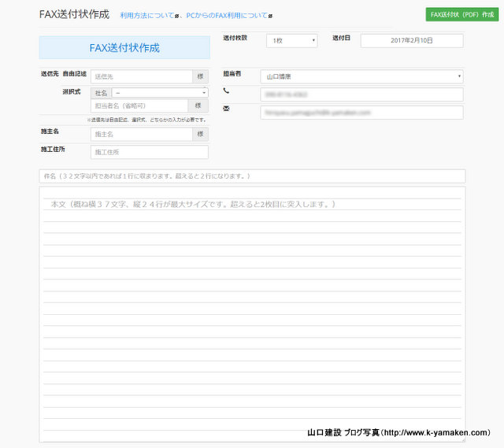Click the 担当者名 (省略可) input field
The width and height of the screenshot is (504, 448).
(x=140, y=106)
